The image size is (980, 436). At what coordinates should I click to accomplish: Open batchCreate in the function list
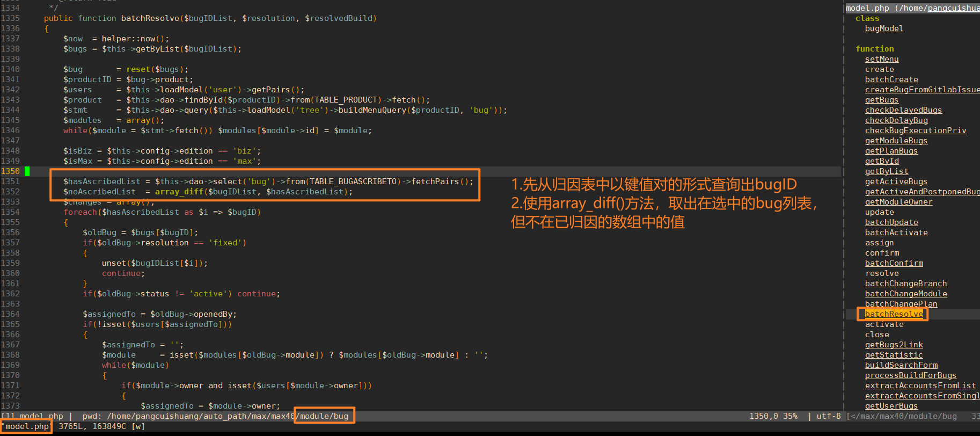pos(891,79)
